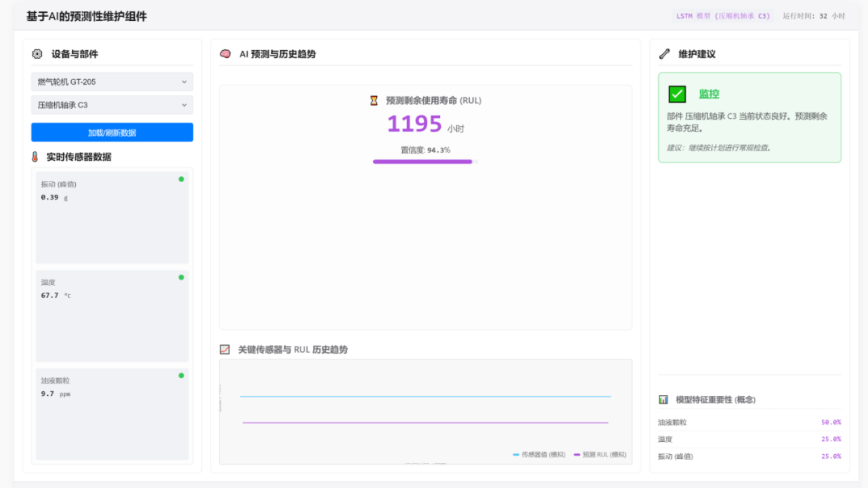Click the 基于AI的预测性维护组件 title
The image size is (868, 488).
pyautogui.click(x=87, y=17)
